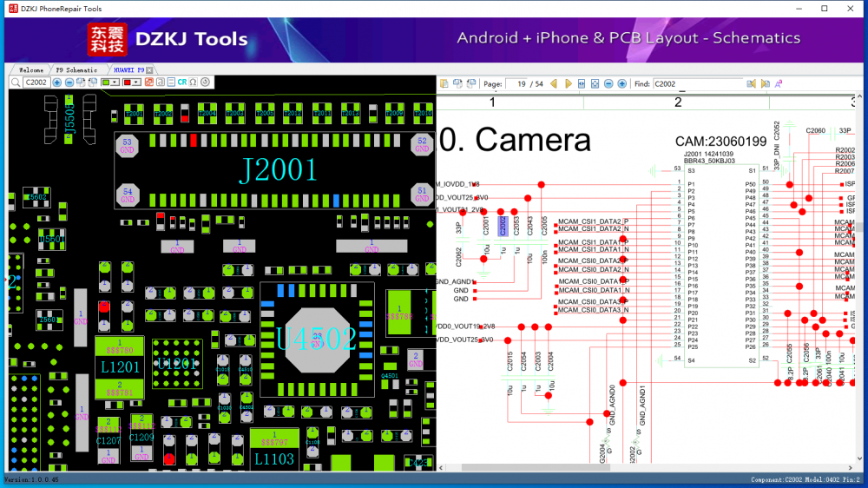The width and height of the screenshot is (868, 488).
Task: Click the J2001 connector label on PCB
Action: [279, 170]
